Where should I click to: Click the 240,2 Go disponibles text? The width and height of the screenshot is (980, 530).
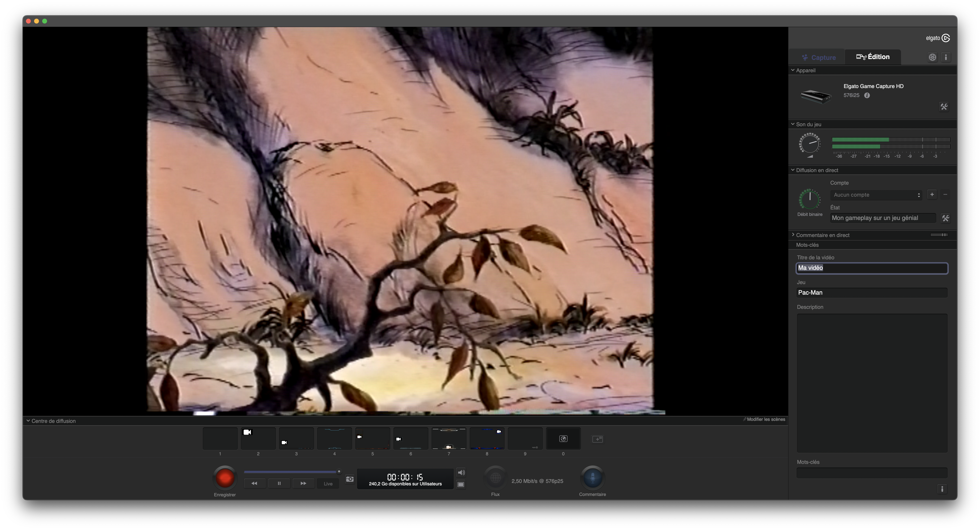405,484
